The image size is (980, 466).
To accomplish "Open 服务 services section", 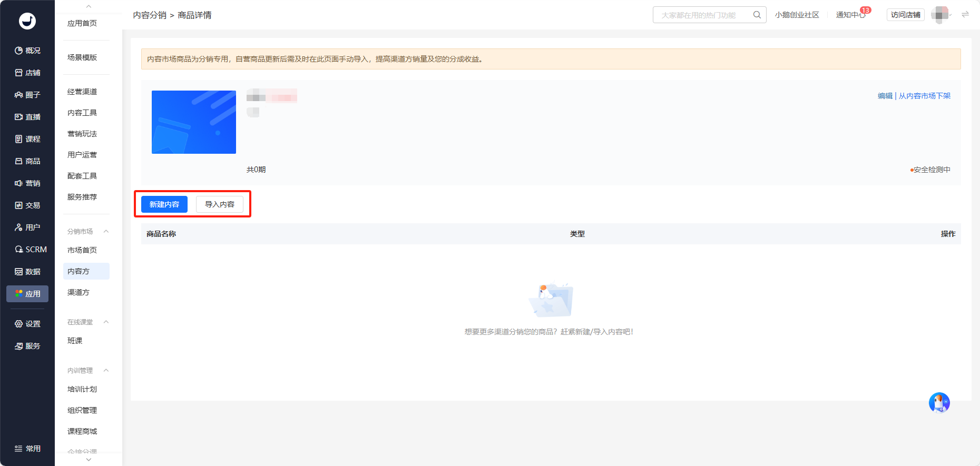I will (x=27, y=346).
